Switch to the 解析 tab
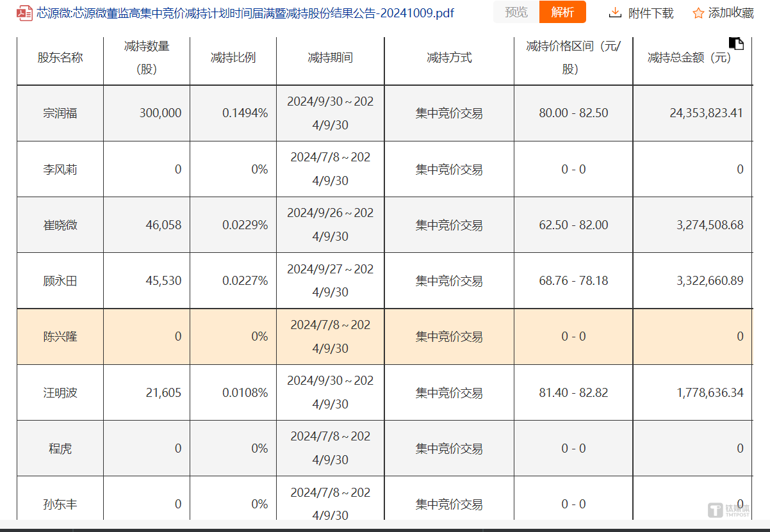The width and height of the screenshot is (770, 532). tap(562, 12)
